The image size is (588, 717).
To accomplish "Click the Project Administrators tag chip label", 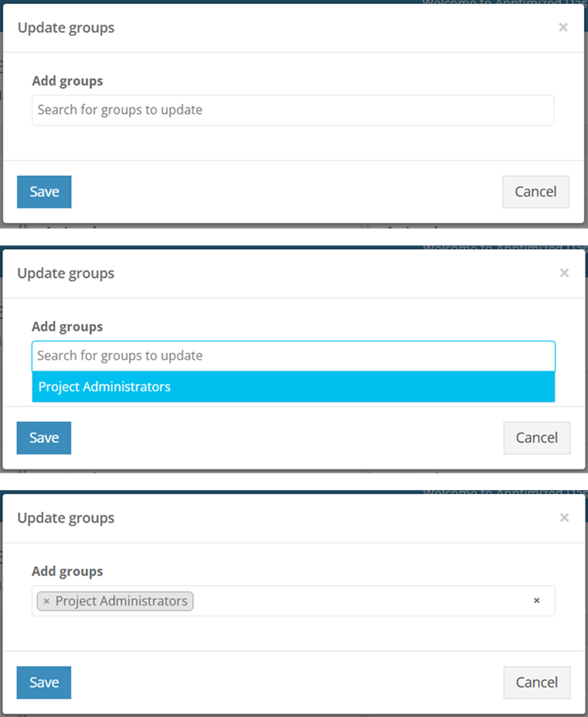I will [121, 601].
